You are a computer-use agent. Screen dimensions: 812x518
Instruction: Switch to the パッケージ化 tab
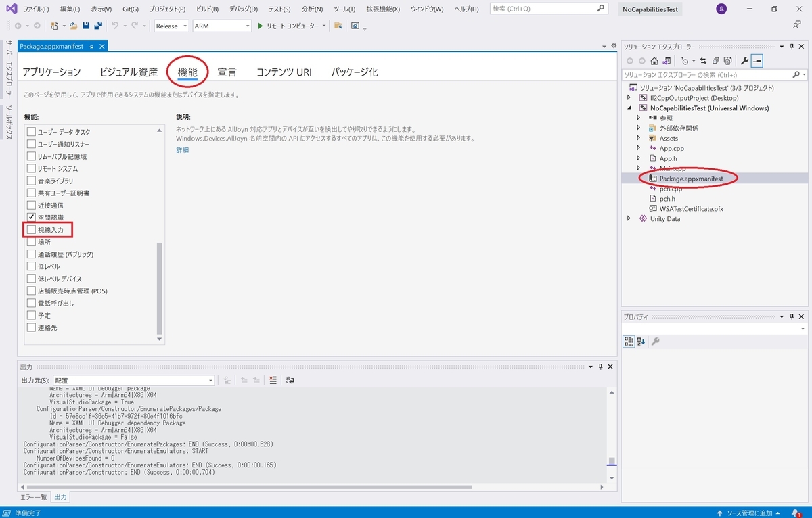[x=355, y=72]
